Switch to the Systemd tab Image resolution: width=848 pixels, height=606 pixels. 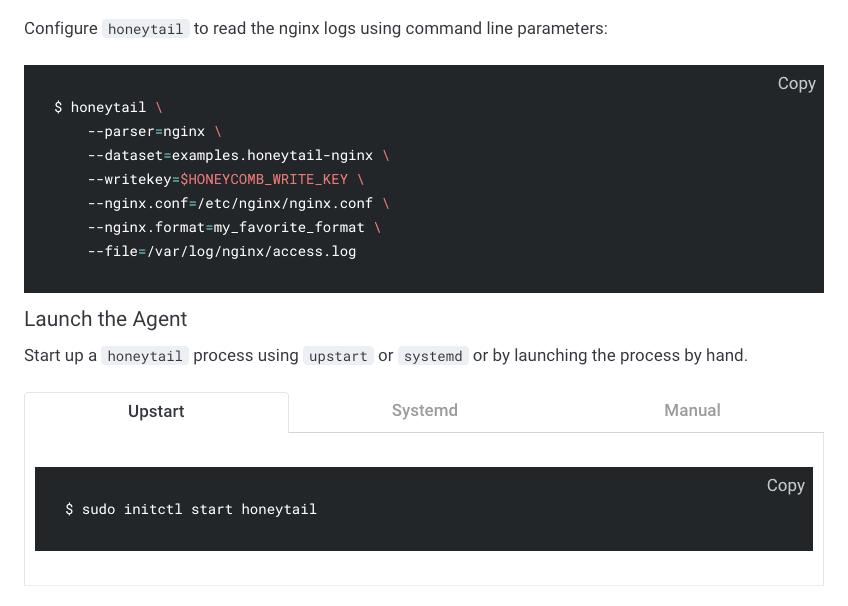click(x=424, y=410)
